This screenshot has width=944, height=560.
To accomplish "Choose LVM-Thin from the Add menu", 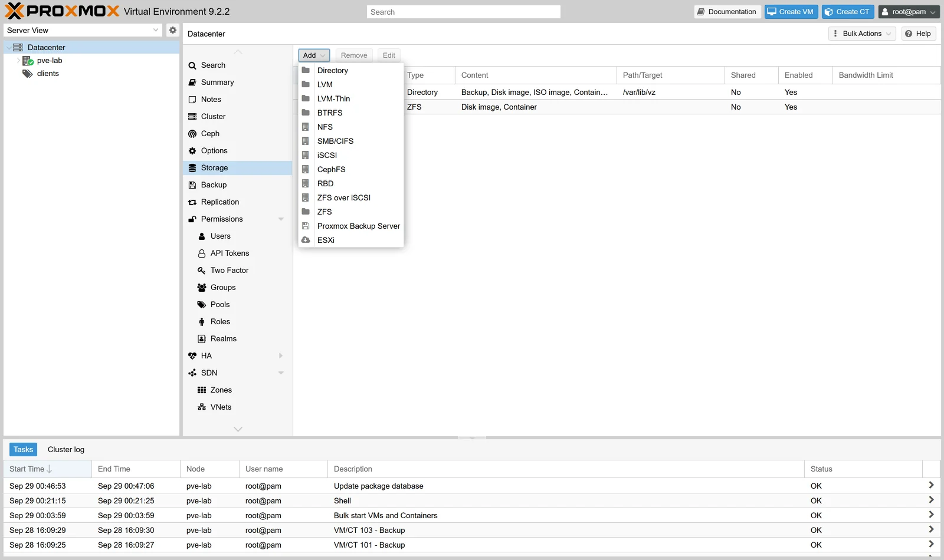I will 350,99.
